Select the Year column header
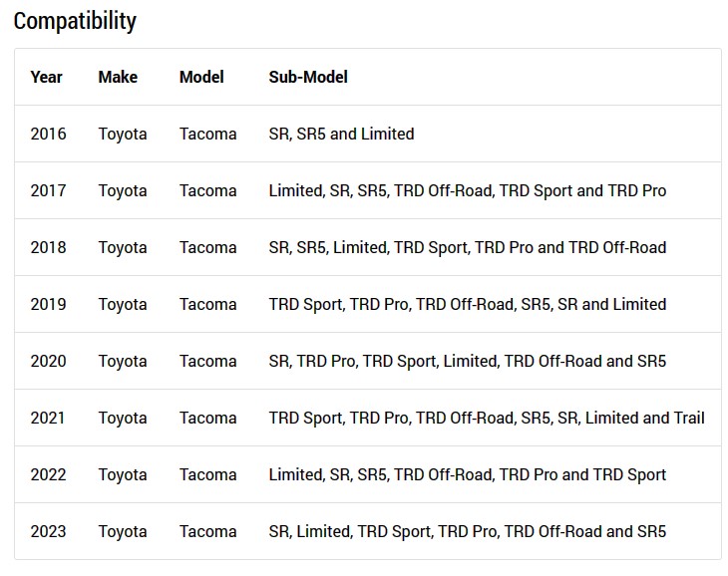This screenshot has height=576, width=728. point(47,77)
